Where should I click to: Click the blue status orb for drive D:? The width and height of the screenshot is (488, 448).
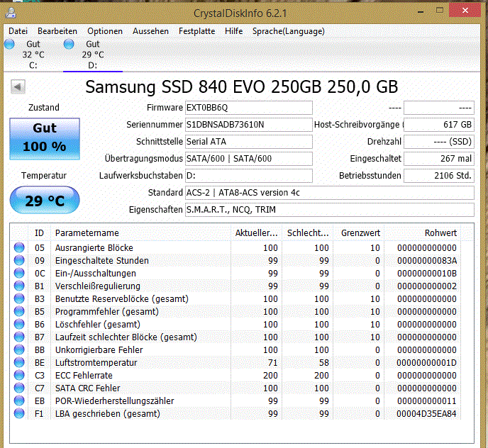[69, 44]
